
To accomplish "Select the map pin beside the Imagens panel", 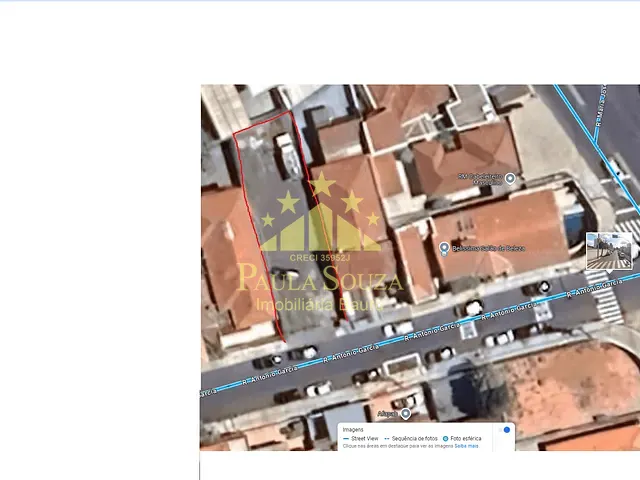I will click(x=405, y=414).
